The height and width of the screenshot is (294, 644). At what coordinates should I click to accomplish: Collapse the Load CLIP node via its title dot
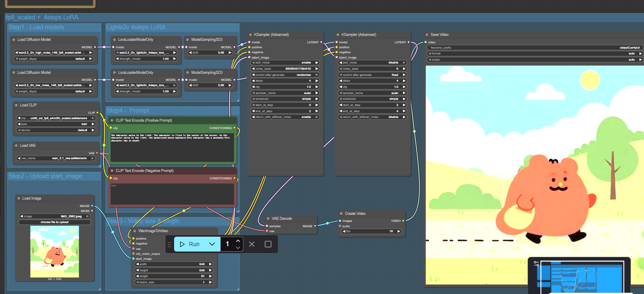(x=16, y=105)
